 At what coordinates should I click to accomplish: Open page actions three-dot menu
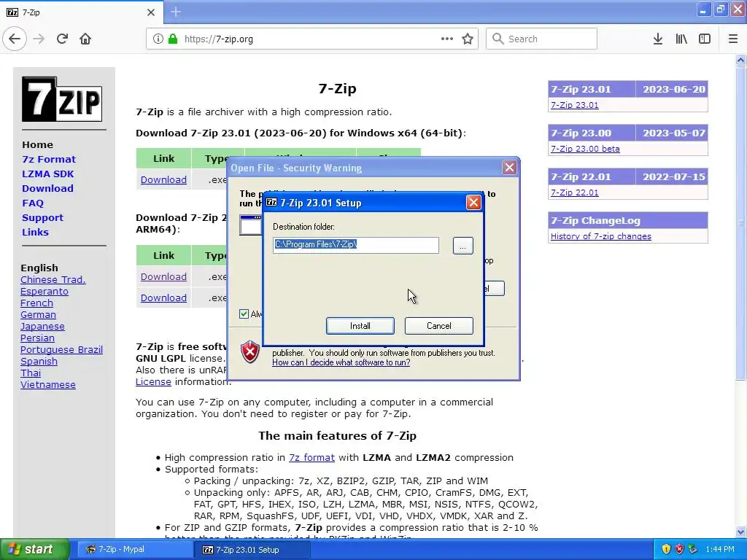pyautogui.click(x=447, y=39)
